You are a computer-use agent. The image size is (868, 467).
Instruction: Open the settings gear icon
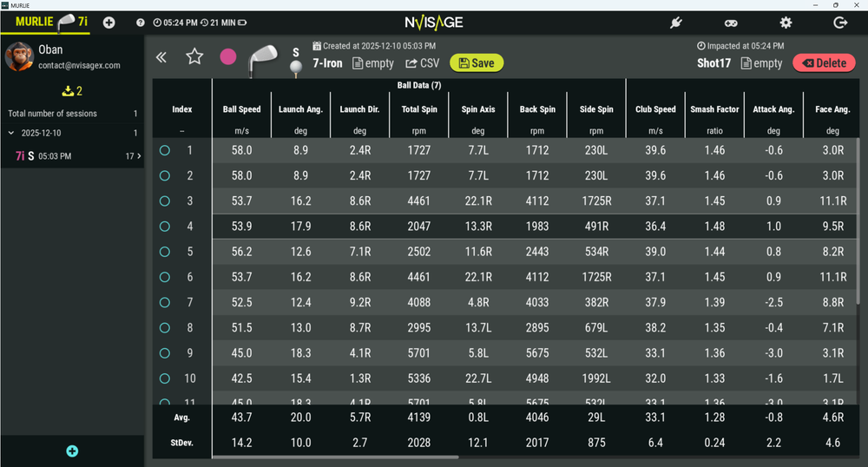point(786,23)
